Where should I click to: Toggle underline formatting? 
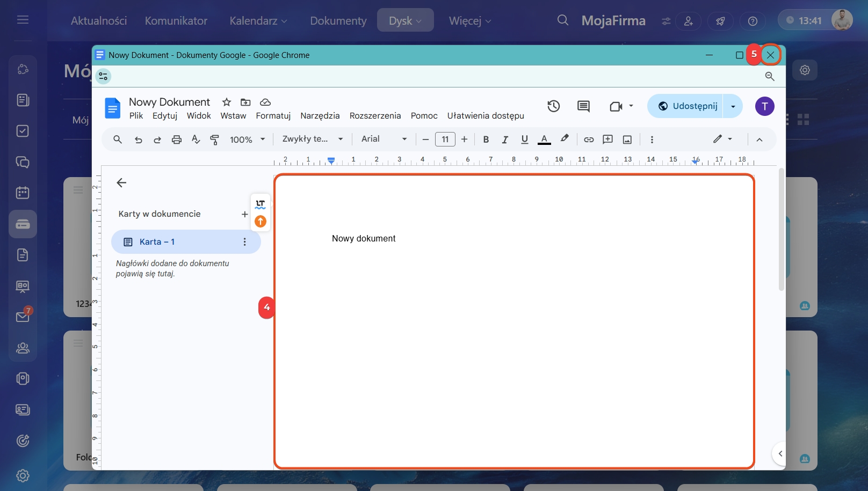tap(524, 140)
